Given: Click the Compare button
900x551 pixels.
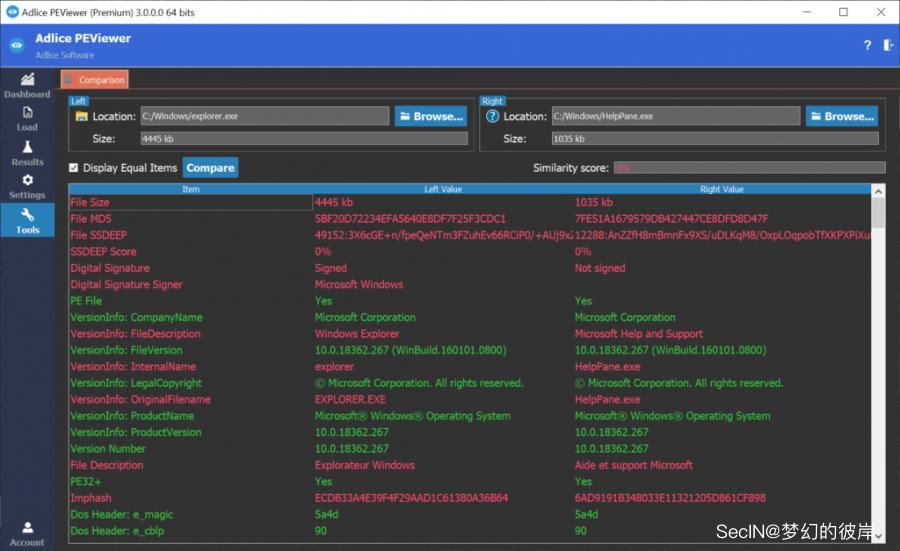Looking at the screenshot, I should pyautogui.click(x=210, y=168).
